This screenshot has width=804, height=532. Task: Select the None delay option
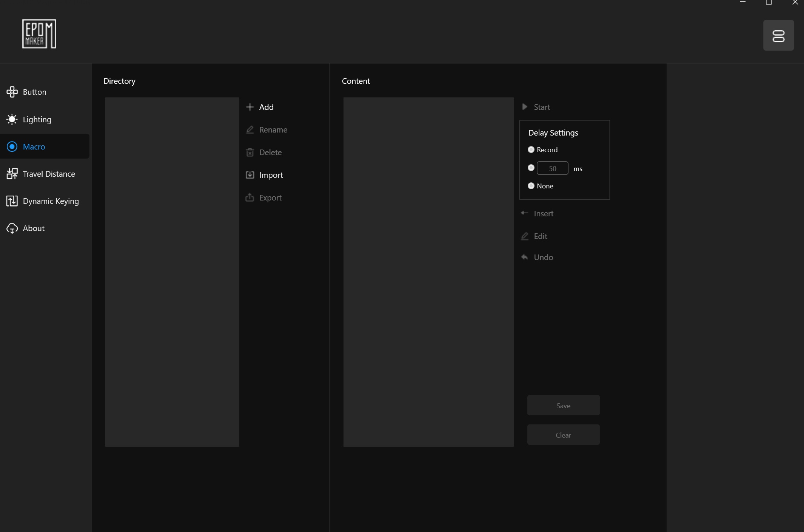531,186
